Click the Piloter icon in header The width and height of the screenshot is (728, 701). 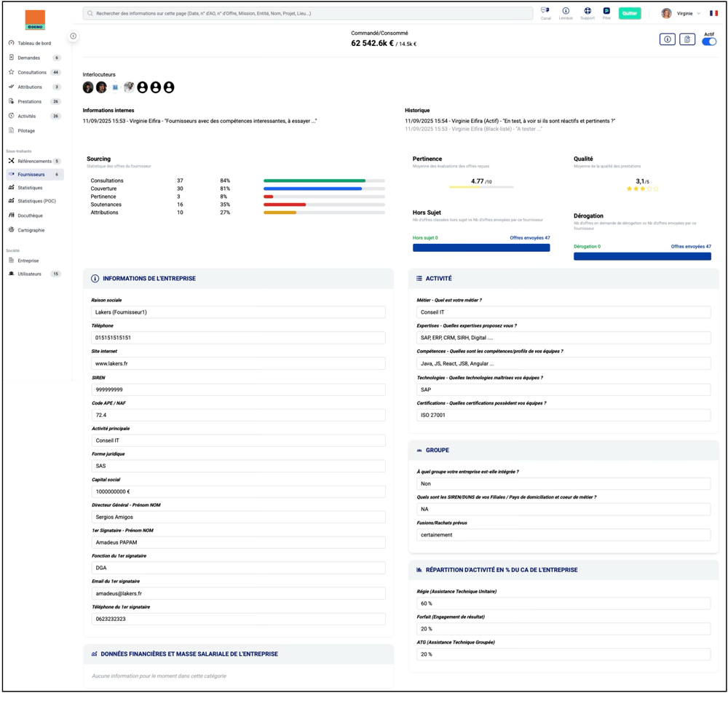606,12
